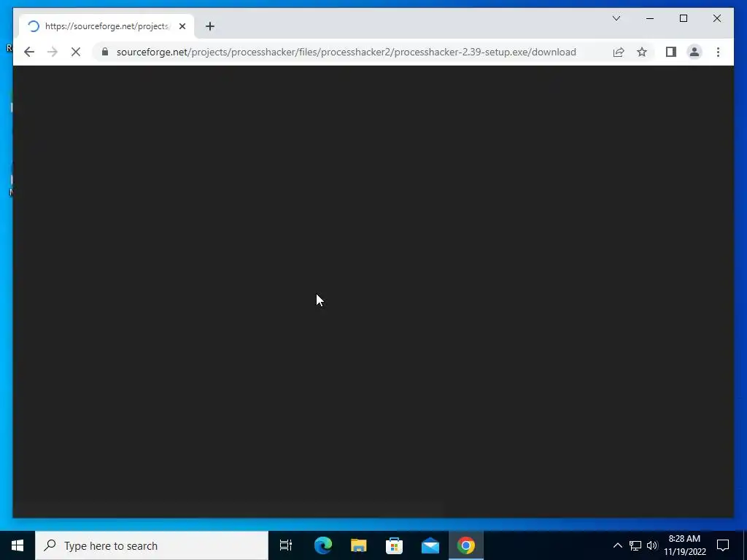The width and height of the screenshot is (747, 560).
Task: View site information lock icon
Action: pyautogui.click(x=105, y=52)
